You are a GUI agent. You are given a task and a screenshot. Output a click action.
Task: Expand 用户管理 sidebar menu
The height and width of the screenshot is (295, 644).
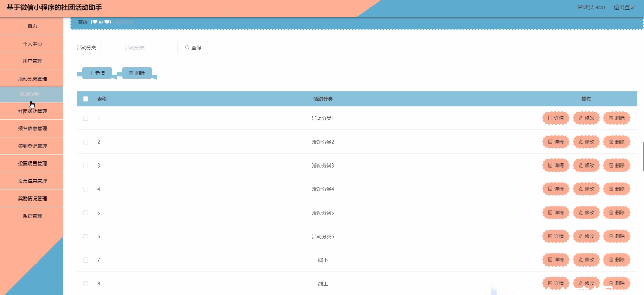click(32, 61)
